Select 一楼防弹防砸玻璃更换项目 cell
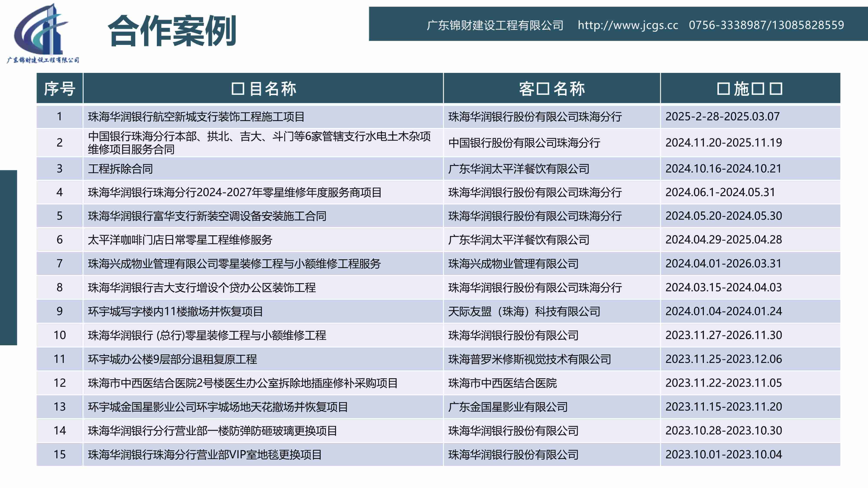This screenshot has height=488, width=868. 263,431
